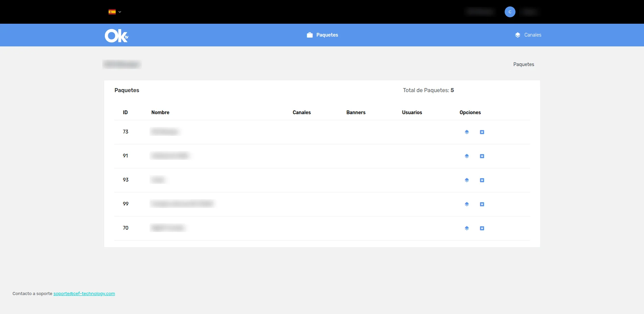Select ID cell 70

(x=125, y=228)
